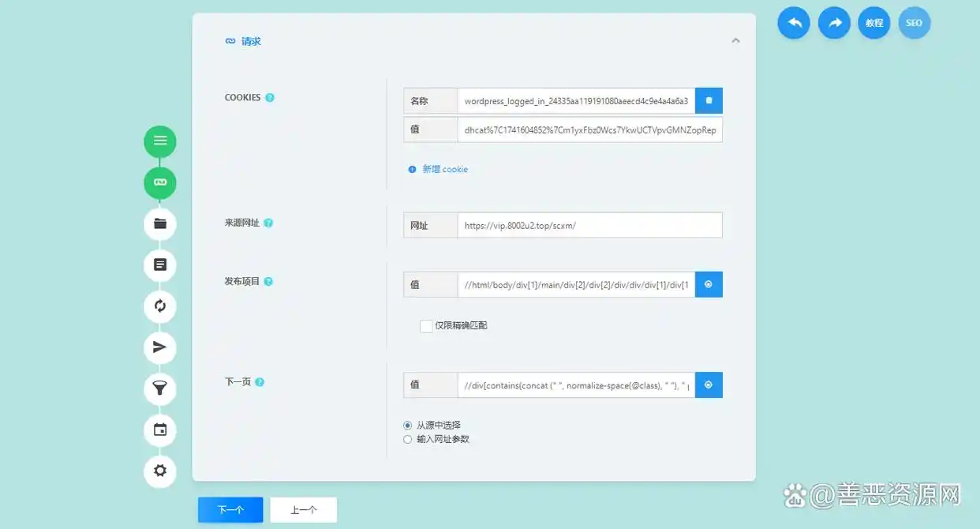Screen dimensions: 980x529
Task: Select the folder step icon in sidebar
Action: point(160,223)
